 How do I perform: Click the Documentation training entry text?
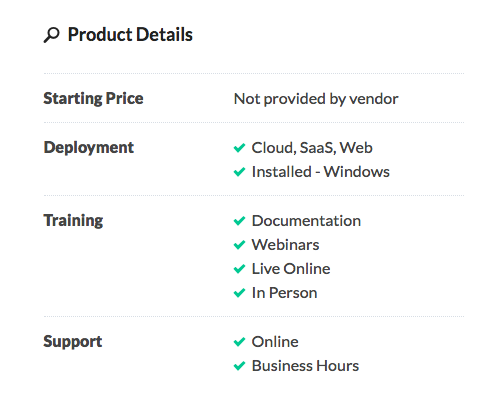(306, 221)
